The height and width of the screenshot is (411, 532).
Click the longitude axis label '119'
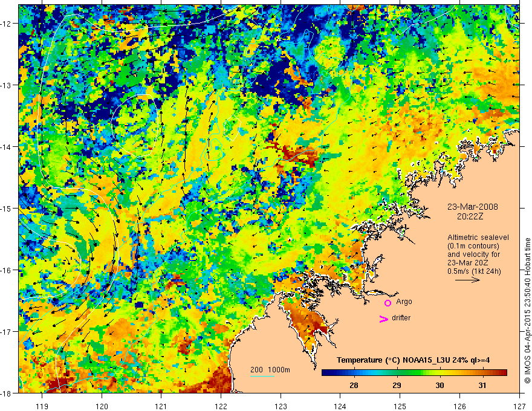pyautogui.click(x=42, y=406)
